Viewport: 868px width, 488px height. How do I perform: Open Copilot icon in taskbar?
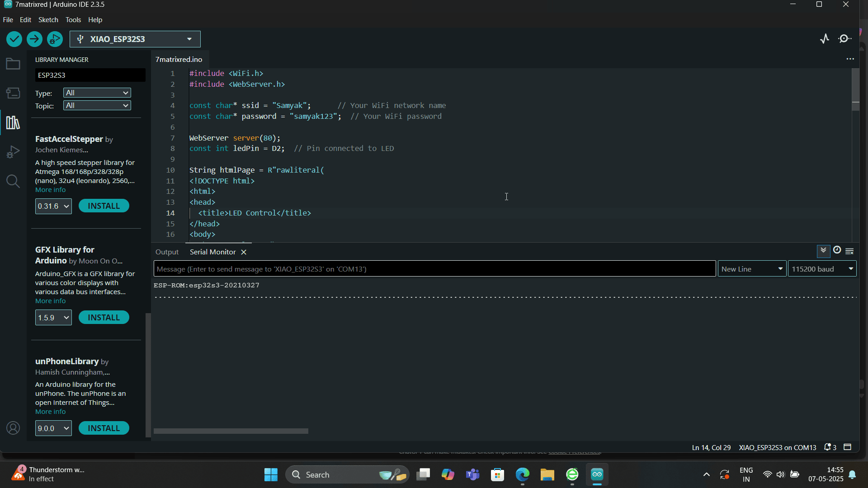448,474
